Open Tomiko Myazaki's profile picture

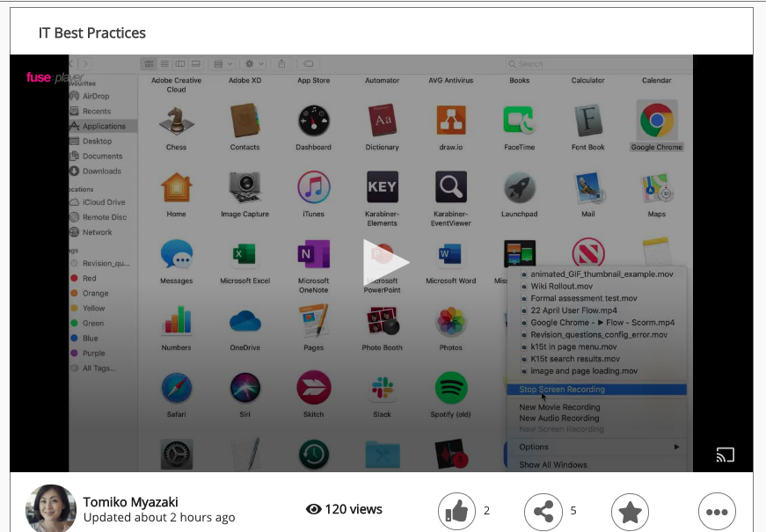[x=51, y=509]
